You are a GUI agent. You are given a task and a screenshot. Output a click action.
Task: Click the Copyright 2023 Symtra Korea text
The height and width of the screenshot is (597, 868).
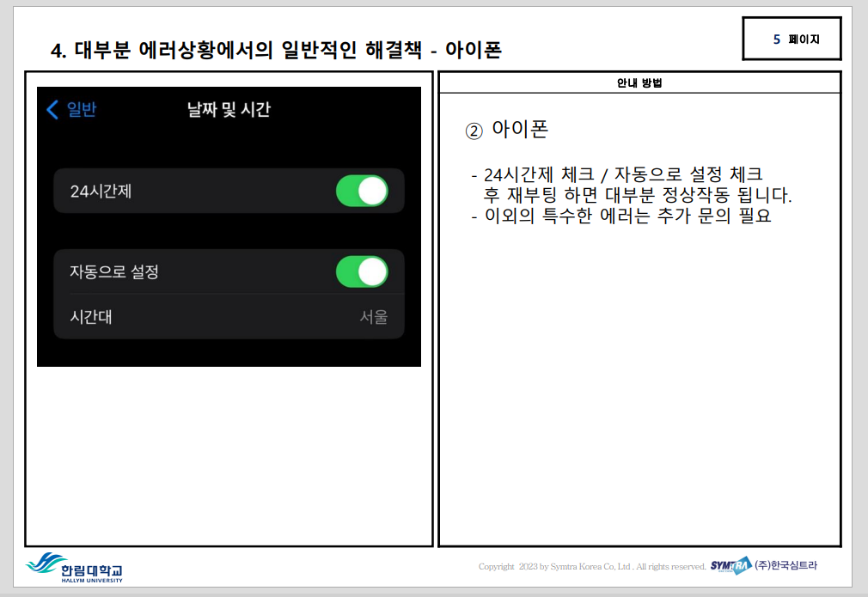(x=591, y=566)
